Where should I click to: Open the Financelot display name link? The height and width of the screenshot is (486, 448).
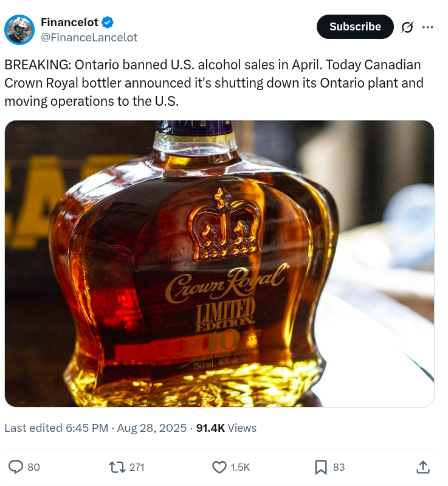coord(69,23)
